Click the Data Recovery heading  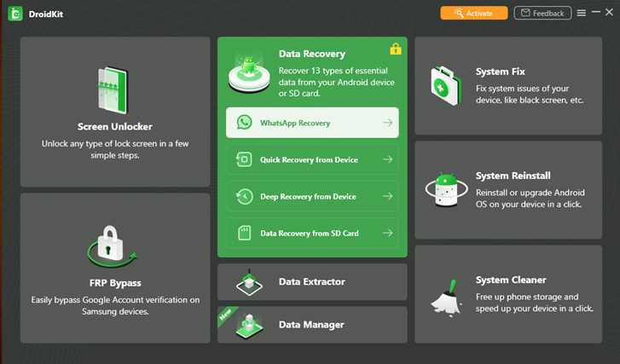(312, 54)
